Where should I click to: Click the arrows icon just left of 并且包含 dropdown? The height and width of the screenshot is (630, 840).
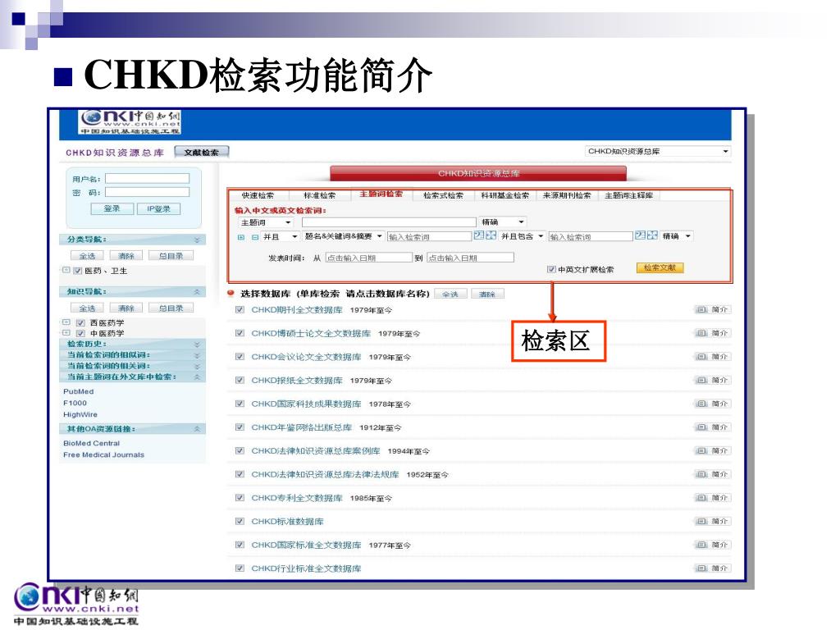[x=491, y=235]
